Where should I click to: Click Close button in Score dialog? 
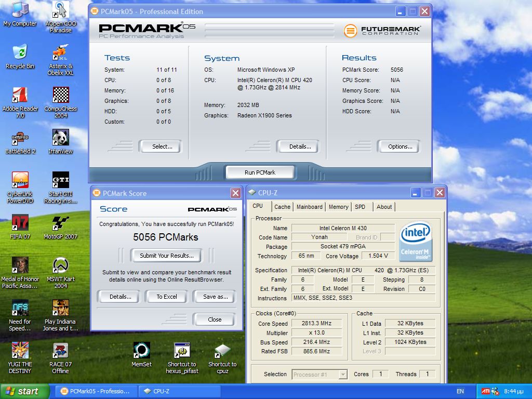tap(214, 320)
